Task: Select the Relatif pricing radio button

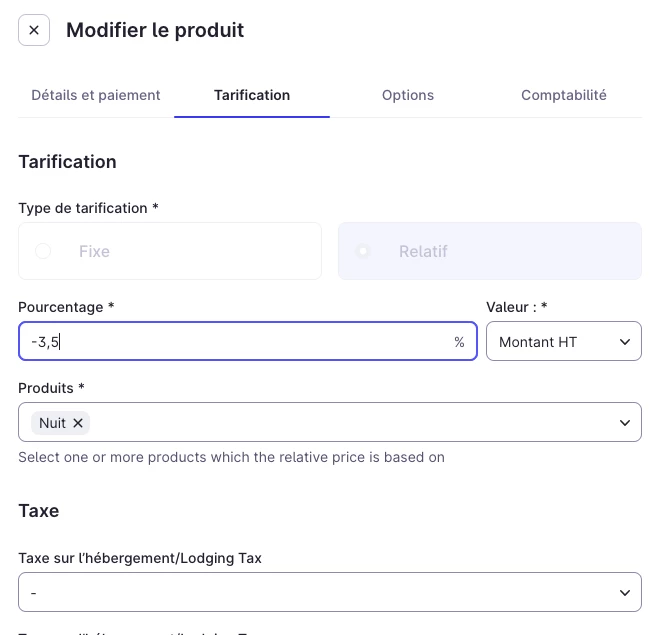Action: tap(363, 251)
